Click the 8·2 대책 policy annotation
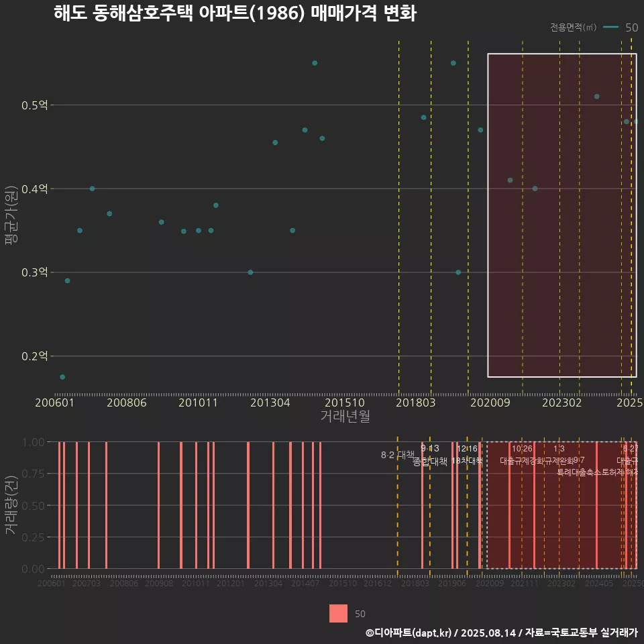Viewport: 644px width, 644px height. [x=398, y=455]
